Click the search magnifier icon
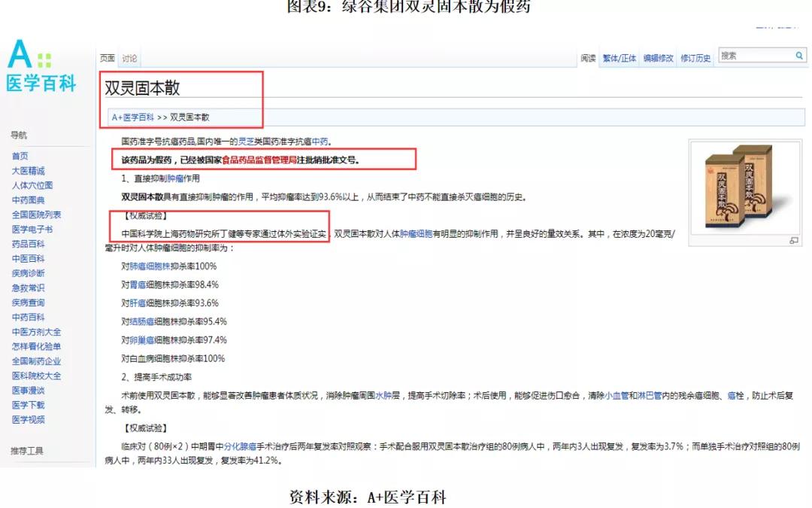The width and height of the screenshot is (812, 508). click(x=799, y=56)
